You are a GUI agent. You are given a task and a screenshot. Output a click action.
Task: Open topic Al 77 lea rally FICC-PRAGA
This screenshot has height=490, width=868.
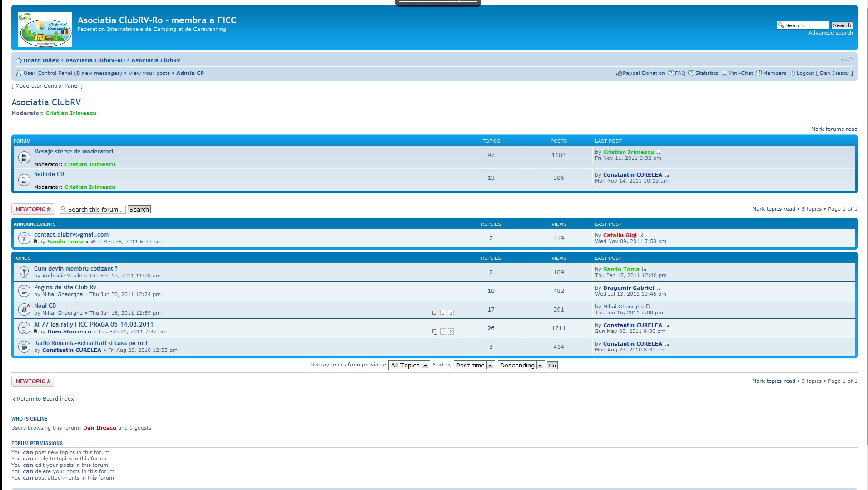coord(94,324)
